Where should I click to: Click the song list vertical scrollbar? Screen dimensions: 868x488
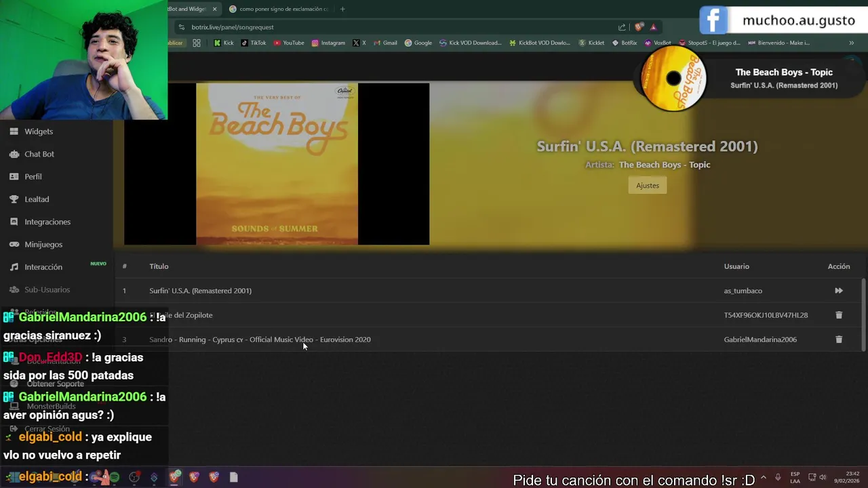coord(863,314)
